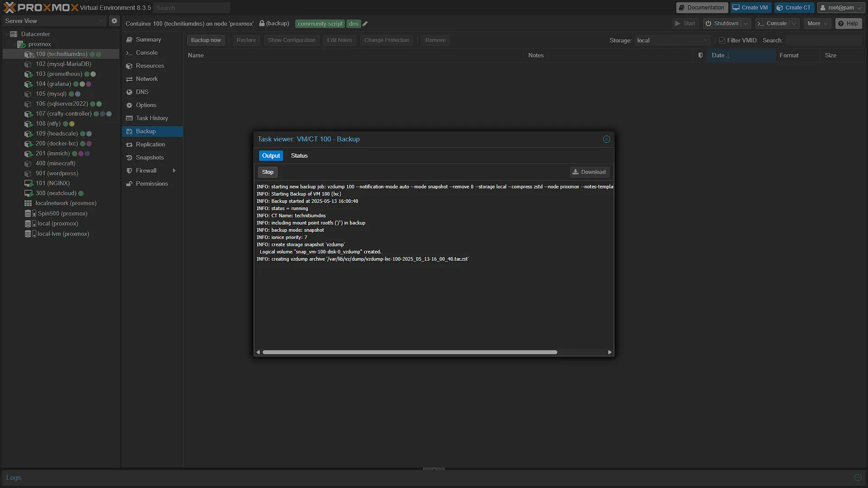Click the Create CT button

(794, 8)
